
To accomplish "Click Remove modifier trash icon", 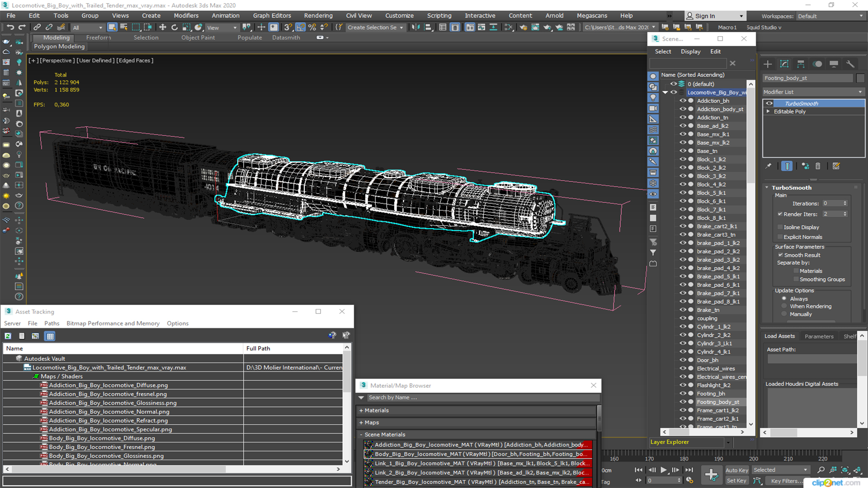I will point(818,166).
